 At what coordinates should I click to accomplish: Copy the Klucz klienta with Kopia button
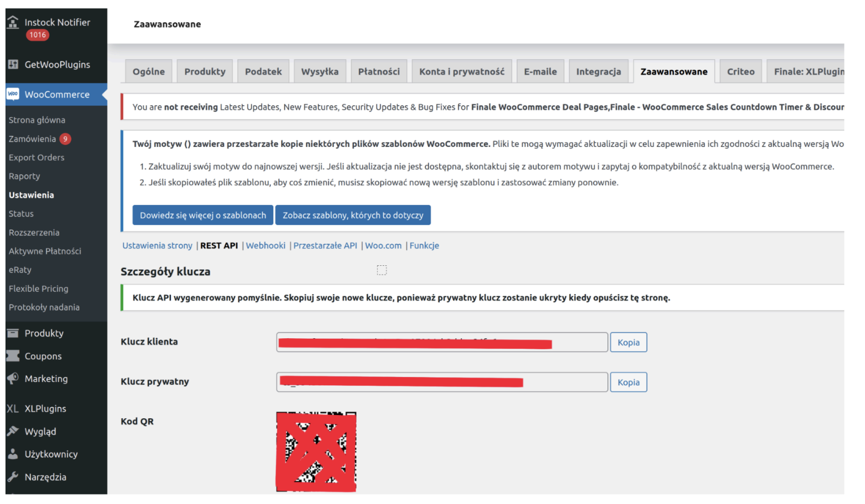click(628, 343)
